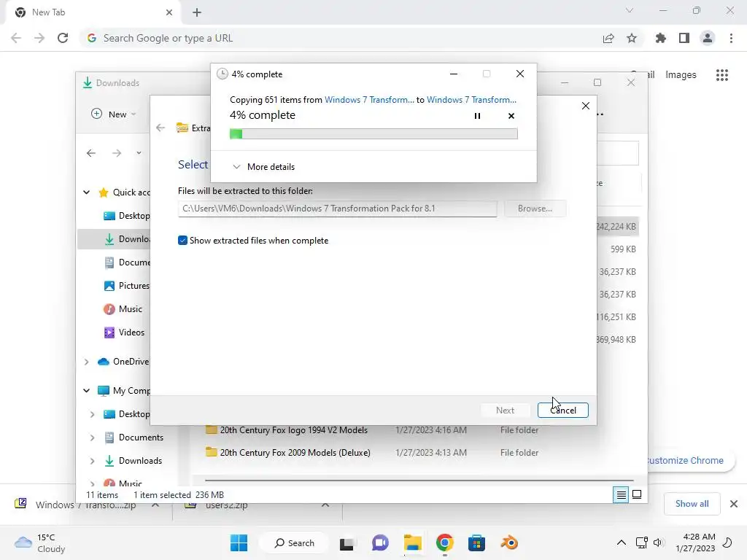This screenshot has height=560, width=747.
Task: Select Videos in the sidebar
Action: (124, 332)
